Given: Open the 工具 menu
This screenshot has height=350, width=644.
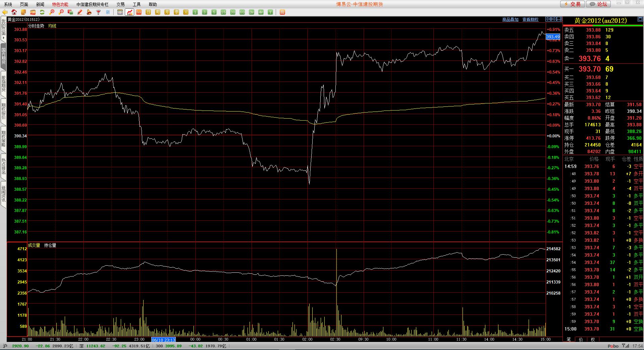Looking at the screenshot, I should pyautogui.click(x=137, y=4).
